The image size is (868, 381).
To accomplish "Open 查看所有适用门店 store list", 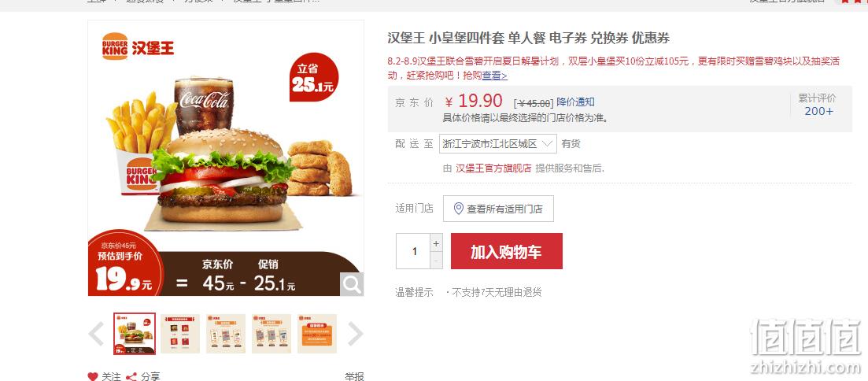I will click(498, 209).
